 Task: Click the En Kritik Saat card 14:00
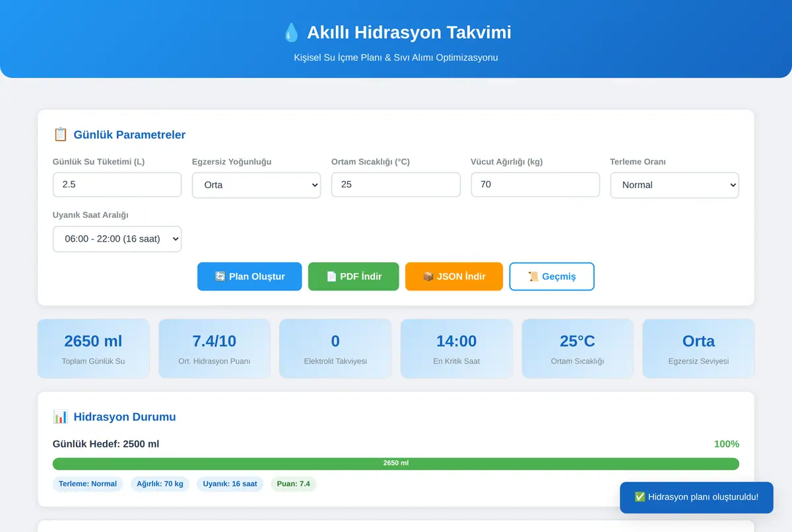456,349
